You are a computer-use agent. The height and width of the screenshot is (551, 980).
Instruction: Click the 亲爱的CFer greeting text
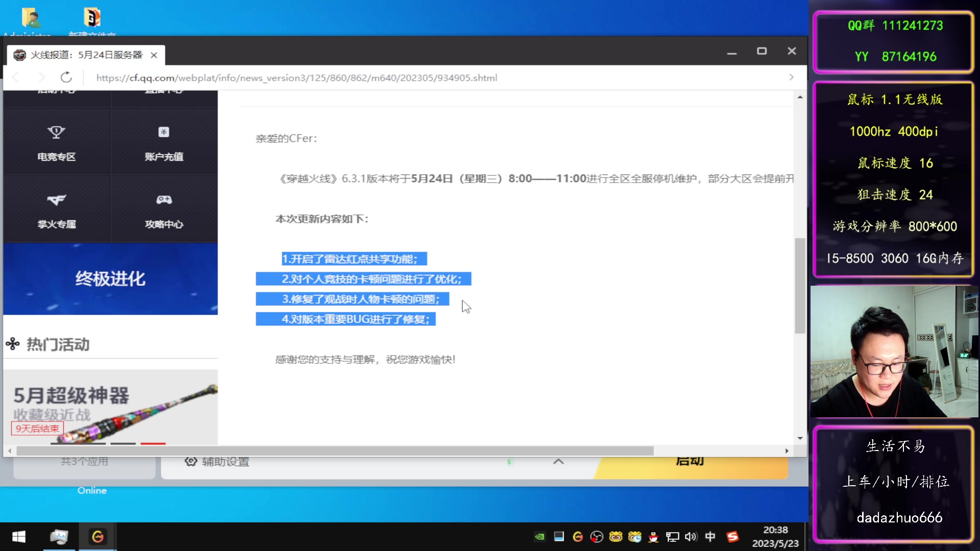[286, 139]
